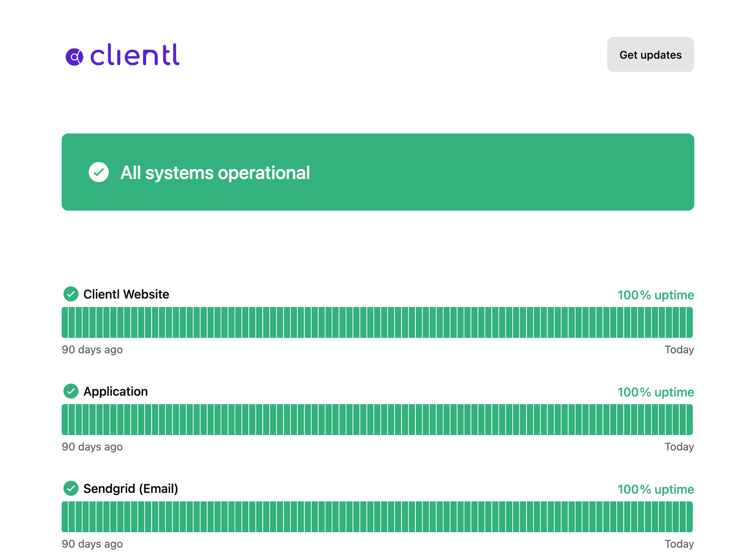The height and width of the screenshot is (557, 756).
Task: Select the Sendgrid (Email) component name
Action: 130,489
